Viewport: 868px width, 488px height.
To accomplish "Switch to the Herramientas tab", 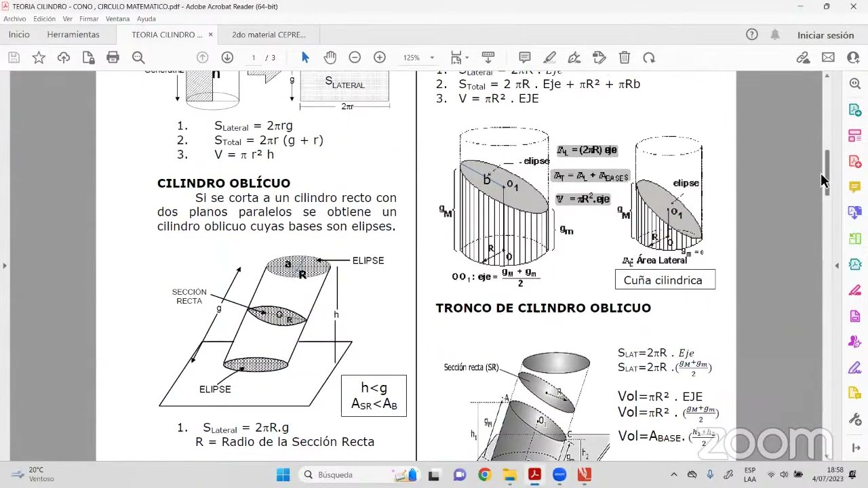I will pyautogui.click(x=73, y=35).
